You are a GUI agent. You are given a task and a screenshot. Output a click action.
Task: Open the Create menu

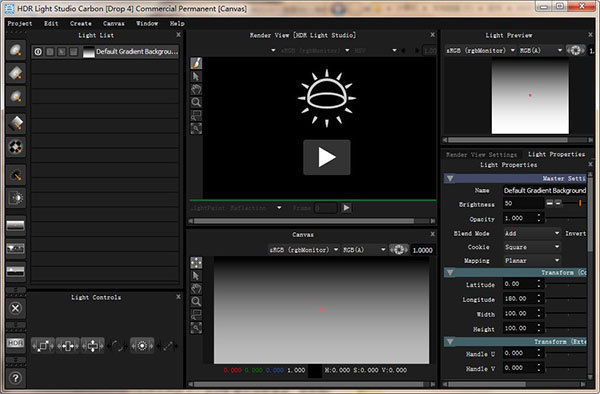click(x=81, y=23)
